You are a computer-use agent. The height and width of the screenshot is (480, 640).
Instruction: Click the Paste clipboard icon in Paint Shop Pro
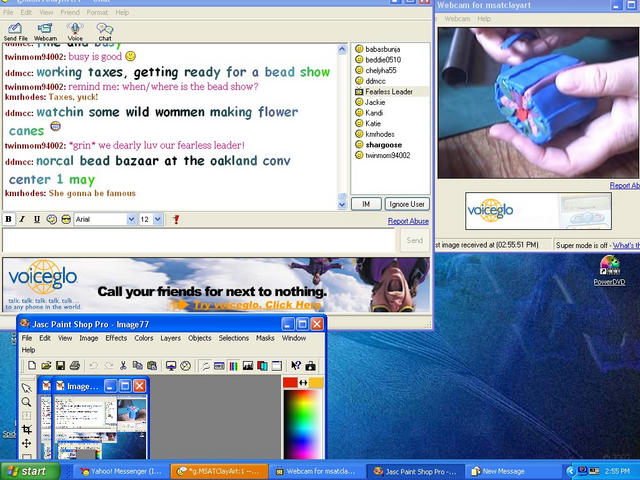pos(152,366)
